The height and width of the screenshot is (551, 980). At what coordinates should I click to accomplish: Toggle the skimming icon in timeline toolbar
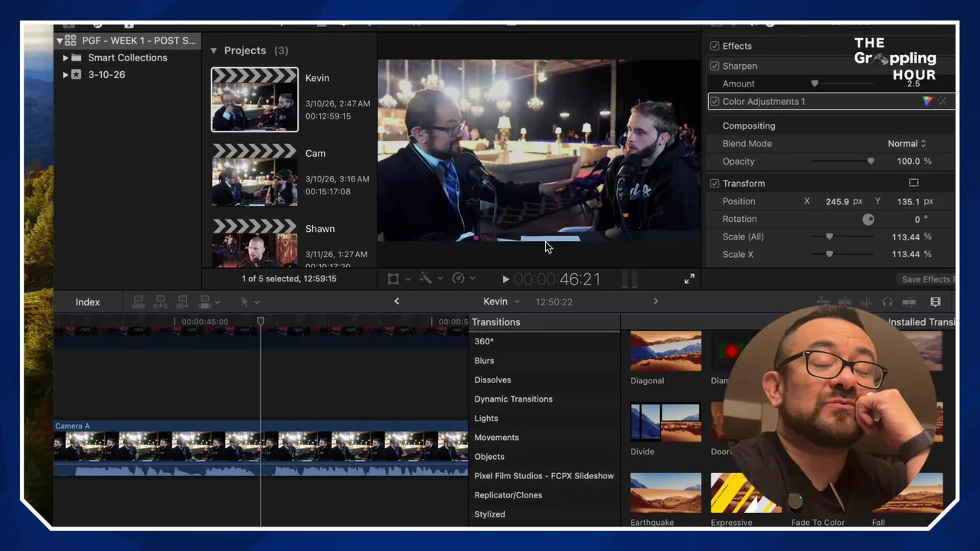pyautogui.click(x=844, y=302)
